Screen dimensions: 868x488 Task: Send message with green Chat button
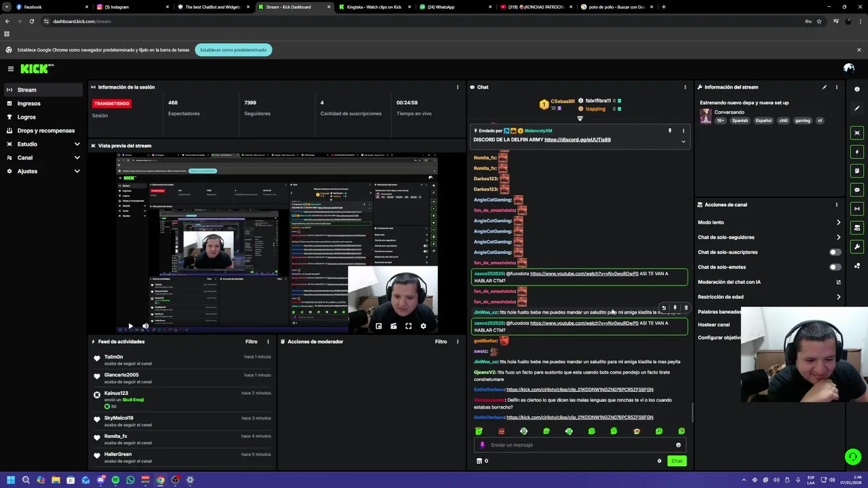pos(677,461)
